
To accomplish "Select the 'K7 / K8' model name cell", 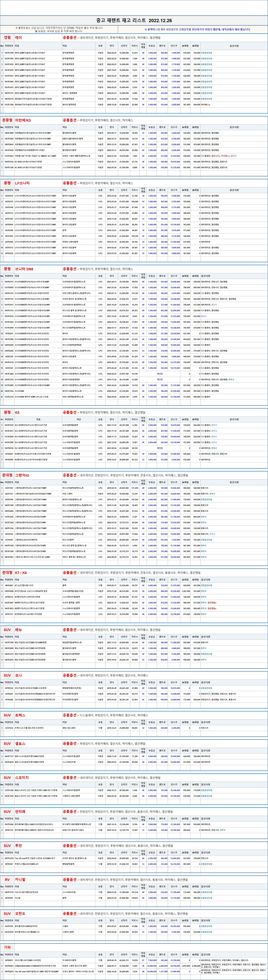I will 38,573.
